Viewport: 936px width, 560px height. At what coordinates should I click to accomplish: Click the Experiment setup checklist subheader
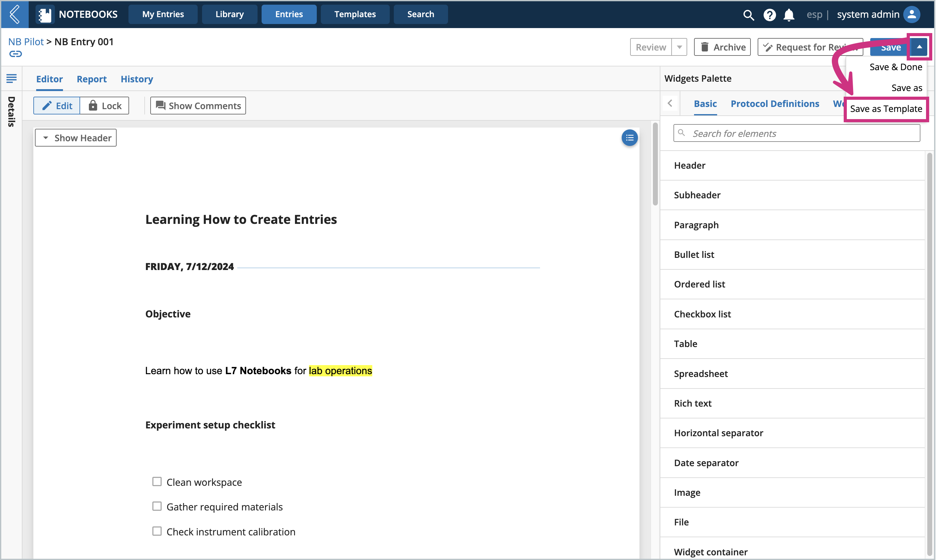point(210,425)
